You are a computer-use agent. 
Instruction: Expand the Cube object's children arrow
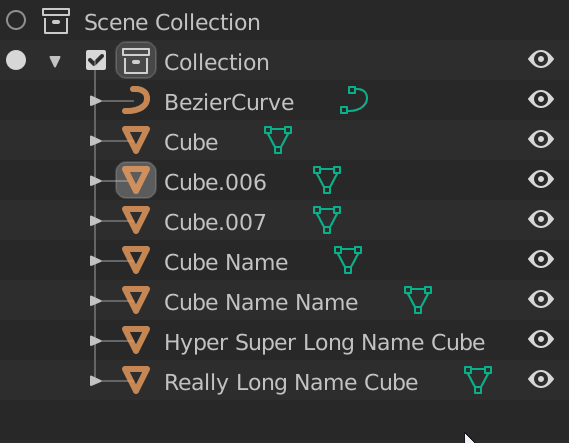pyautogui.click(x=96, y=141)
